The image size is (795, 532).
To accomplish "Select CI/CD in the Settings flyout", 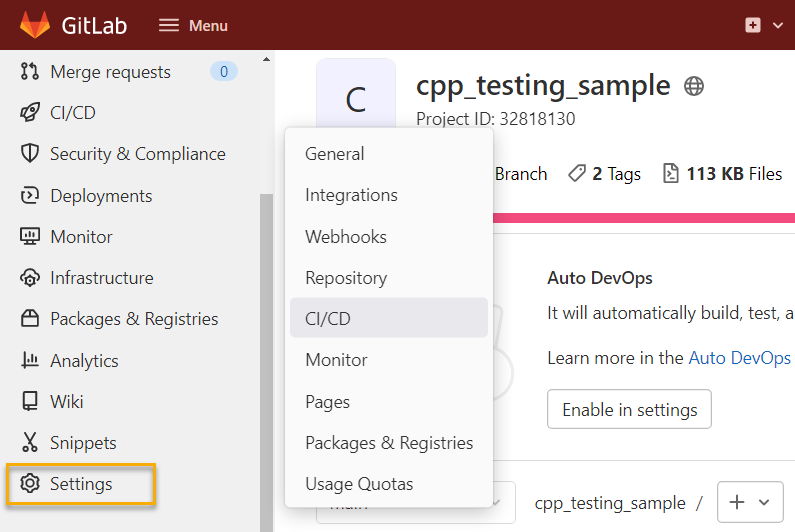I will tap(328, 319).
